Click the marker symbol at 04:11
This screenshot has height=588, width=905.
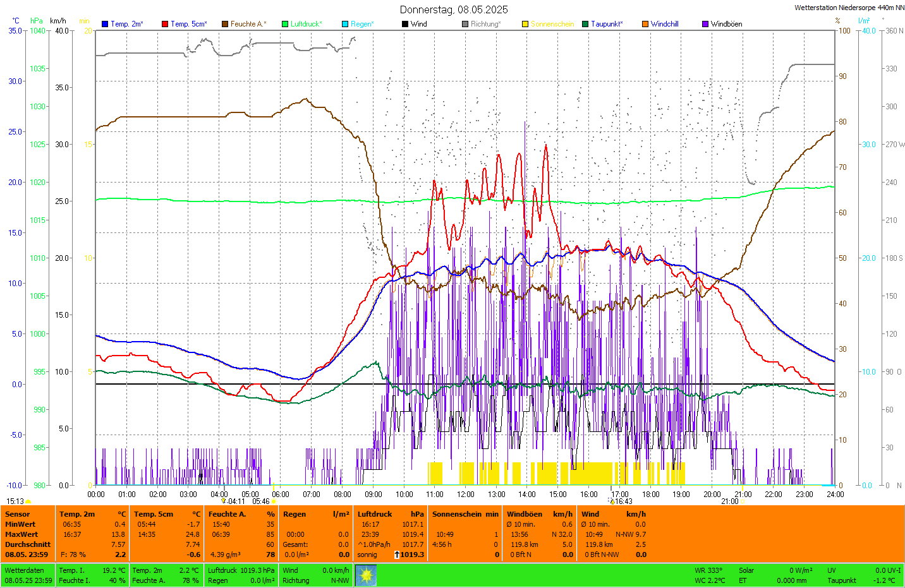coord(224,501)
